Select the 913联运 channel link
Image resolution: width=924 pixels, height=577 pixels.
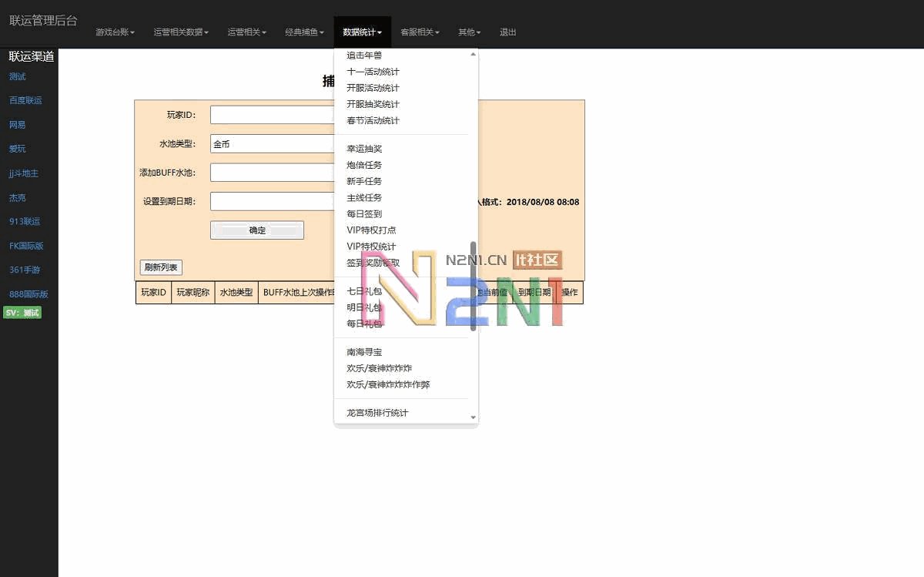23,221
